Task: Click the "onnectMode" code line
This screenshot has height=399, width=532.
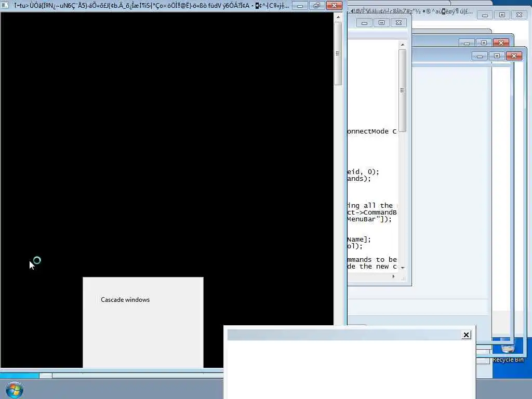Action: [372, 131]
